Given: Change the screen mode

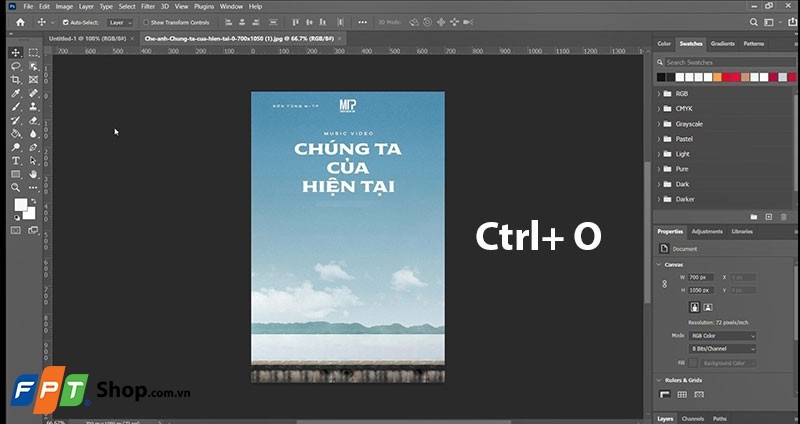Looking at the screenshot, I should [33, 231].
